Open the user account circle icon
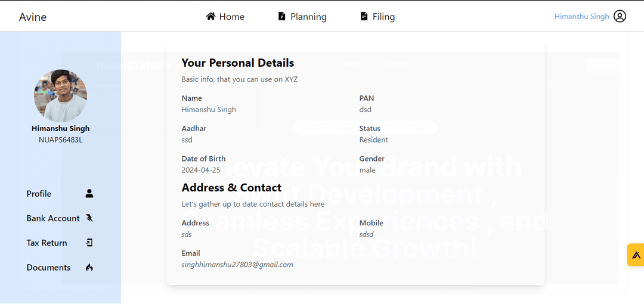This screenshot has width=644, height=304. [620, 17]
